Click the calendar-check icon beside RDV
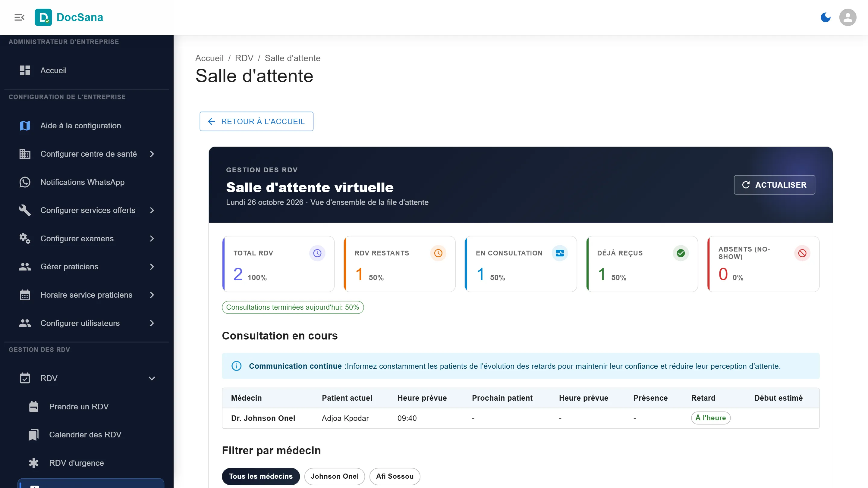The height and width of the screenshot is (488, 868). [25, 378]
